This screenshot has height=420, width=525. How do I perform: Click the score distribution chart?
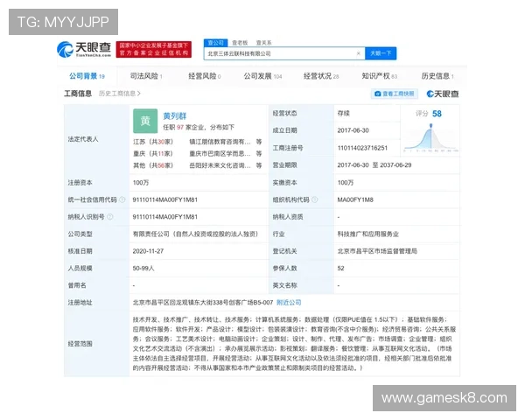431,137
